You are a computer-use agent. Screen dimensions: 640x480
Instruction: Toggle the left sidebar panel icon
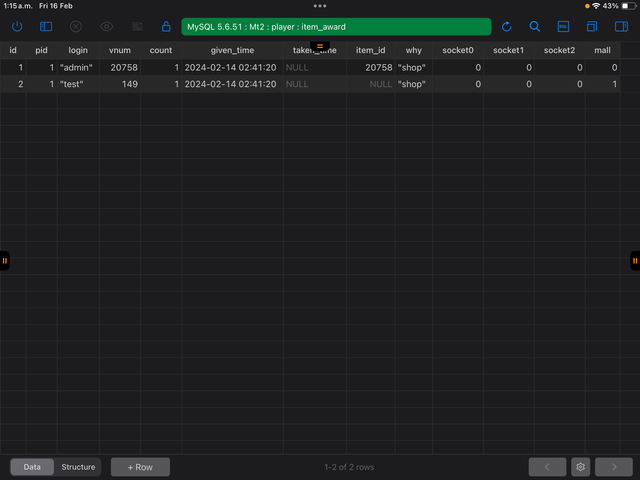(46, 27)
